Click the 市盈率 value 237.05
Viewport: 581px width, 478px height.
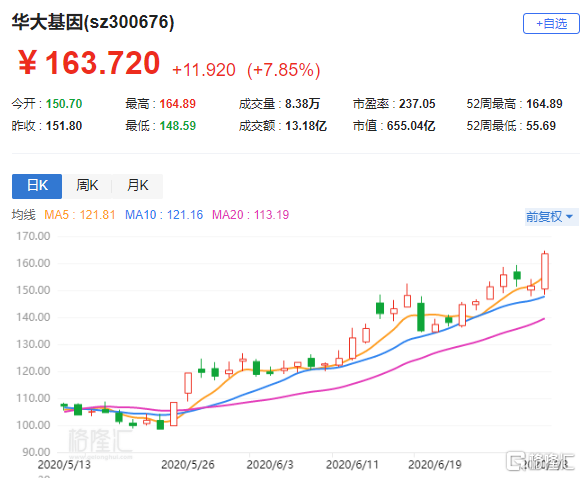pyautogui.click(x=417, y=104)
